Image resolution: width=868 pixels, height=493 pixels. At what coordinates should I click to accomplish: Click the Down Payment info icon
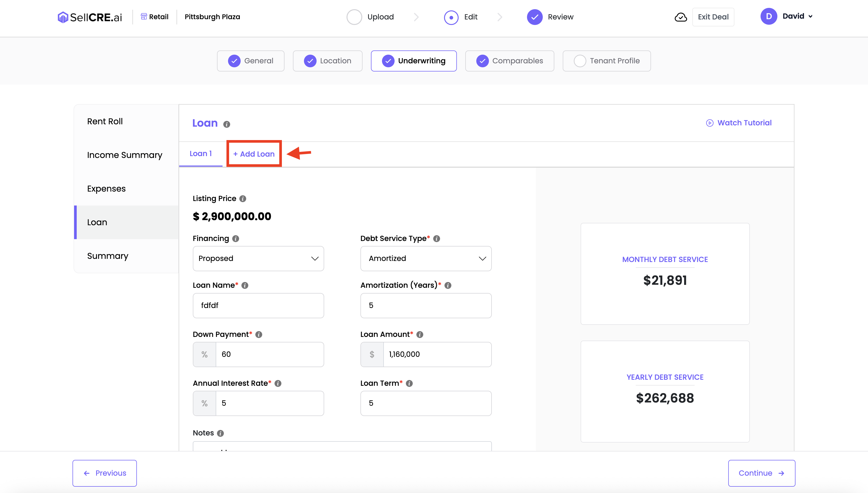click(259, 335)
